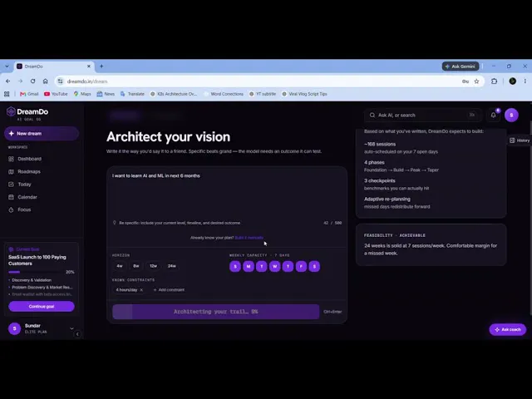
Task: Go to the Today view
Action: tap(20, 185)
